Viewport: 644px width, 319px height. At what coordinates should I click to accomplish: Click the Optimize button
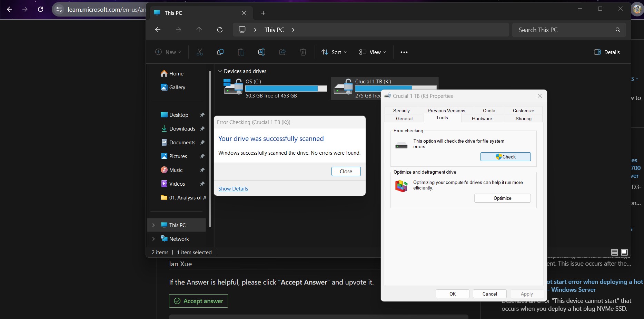502,198
